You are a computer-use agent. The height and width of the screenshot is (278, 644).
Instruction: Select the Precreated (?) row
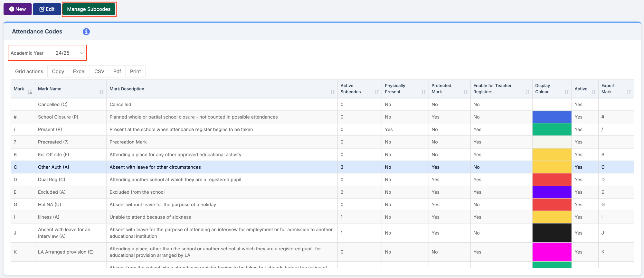322,142
